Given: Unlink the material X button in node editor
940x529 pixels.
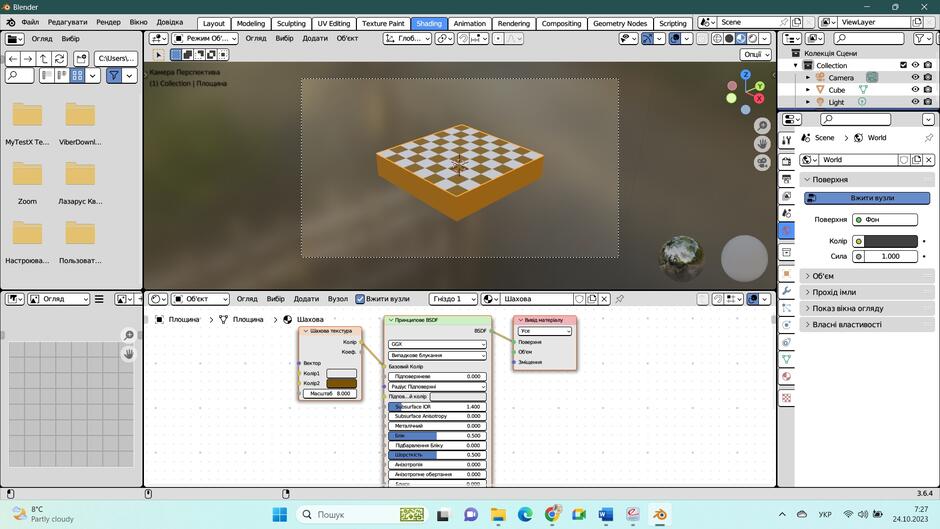Looking at the screenshot, I should [604, 299].
